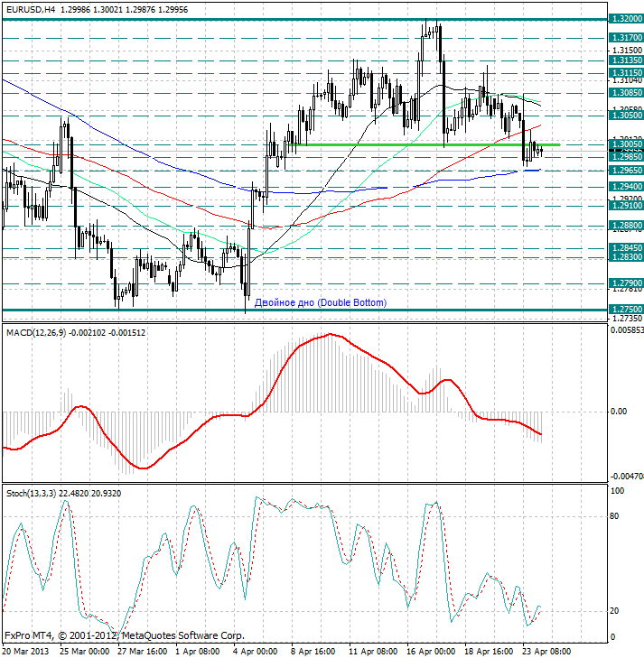
Task: Click the 1.29400 price level label
Action: [626, 187]
